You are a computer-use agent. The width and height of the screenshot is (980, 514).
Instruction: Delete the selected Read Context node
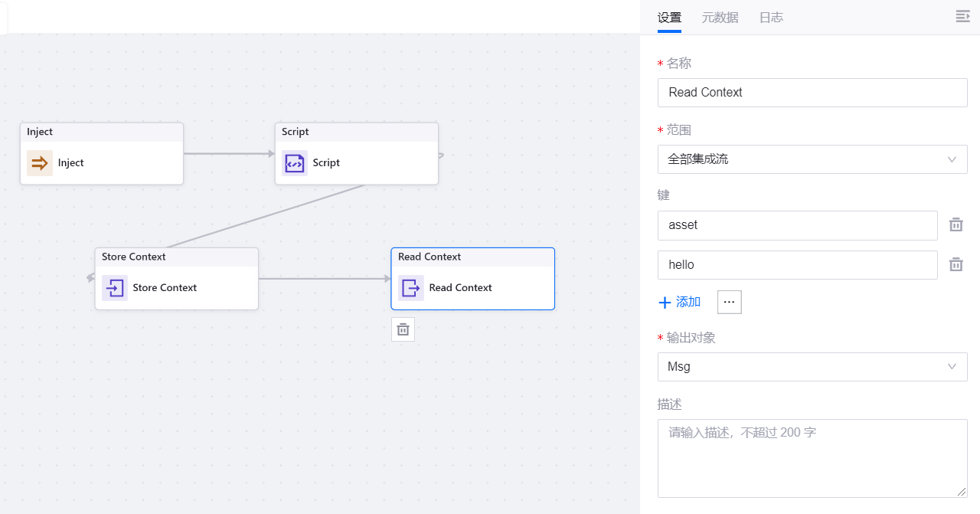coord(403,329)
